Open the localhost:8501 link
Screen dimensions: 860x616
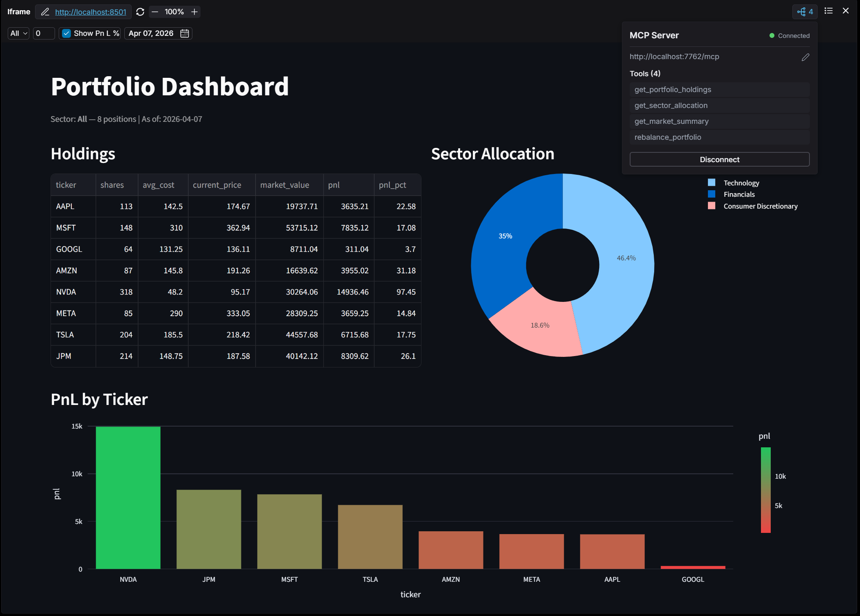coord(90,12)
